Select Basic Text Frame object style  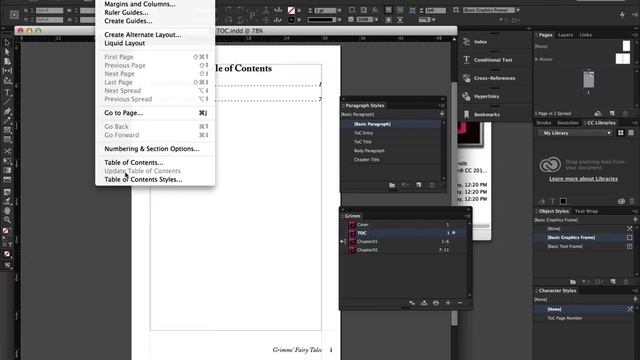[565, 247]
